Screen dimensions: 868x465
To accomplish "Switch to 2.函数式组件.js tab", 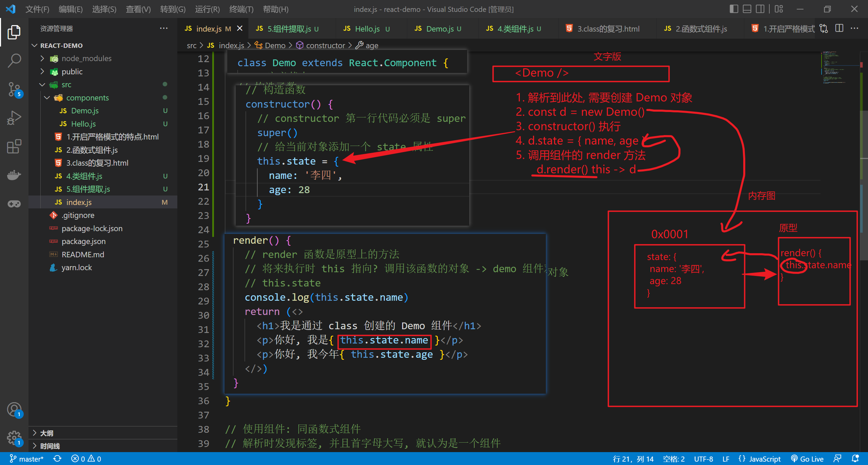I will click(701, 29).
